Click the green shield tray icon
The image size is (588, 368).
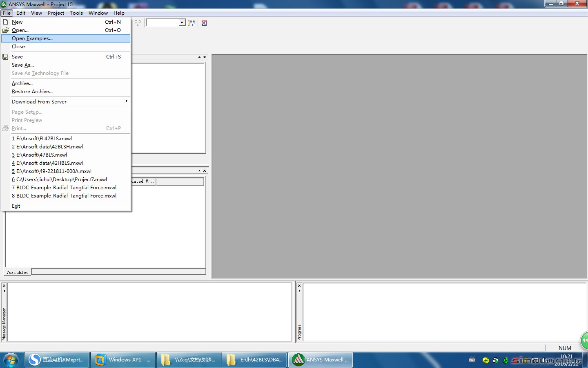[506, 360]
